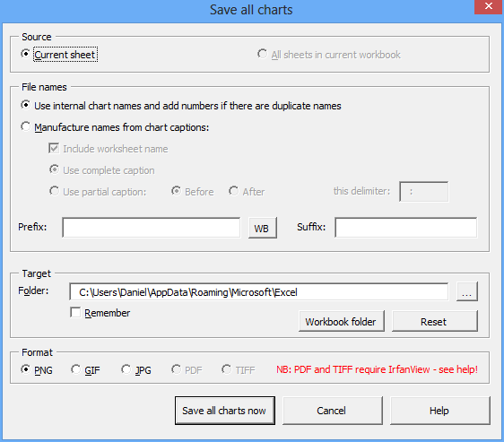504x442 pixels.
Task: Click the delimiter text box
Action: pos(423,192)
